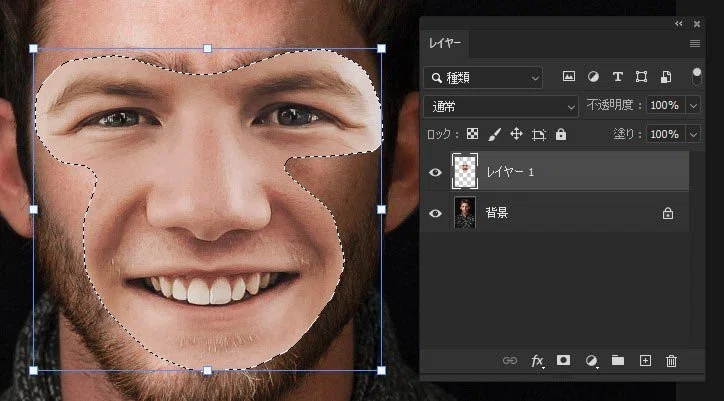Viewport: 724px width, 401px height.
Task: Select the レイヤー 1 thumbnail
Action: 465,171
